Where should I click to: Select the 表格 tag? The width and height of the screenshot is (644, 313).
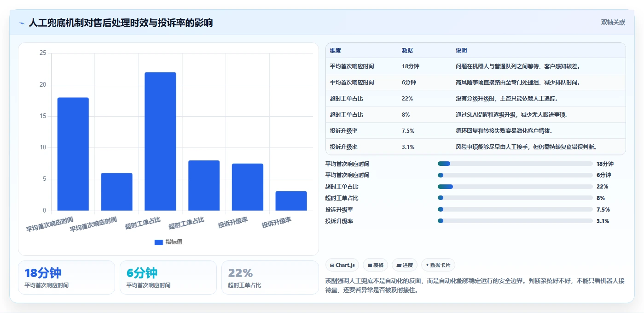pos(376,265)
